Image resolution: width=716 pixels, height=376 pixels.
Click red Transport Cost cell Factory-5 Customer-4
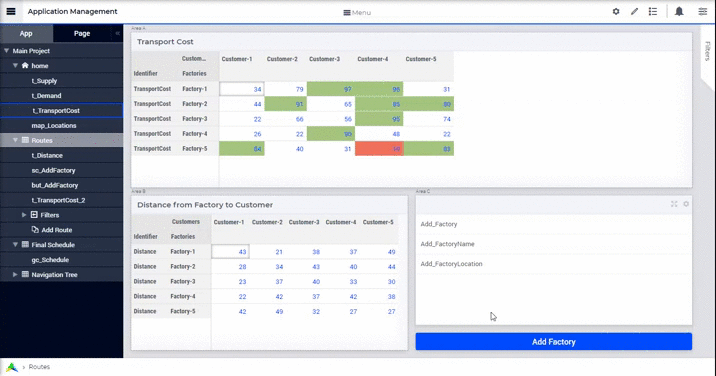click(379, 148)
